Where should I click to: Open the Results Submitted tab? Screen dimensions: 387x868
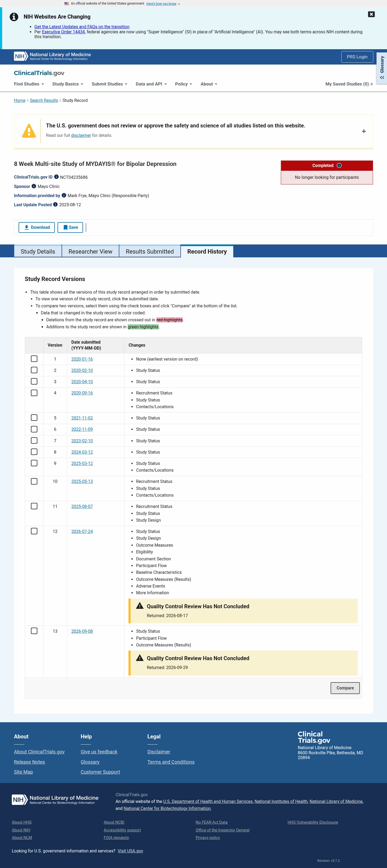pyautogui.click(x=149, y=251)
